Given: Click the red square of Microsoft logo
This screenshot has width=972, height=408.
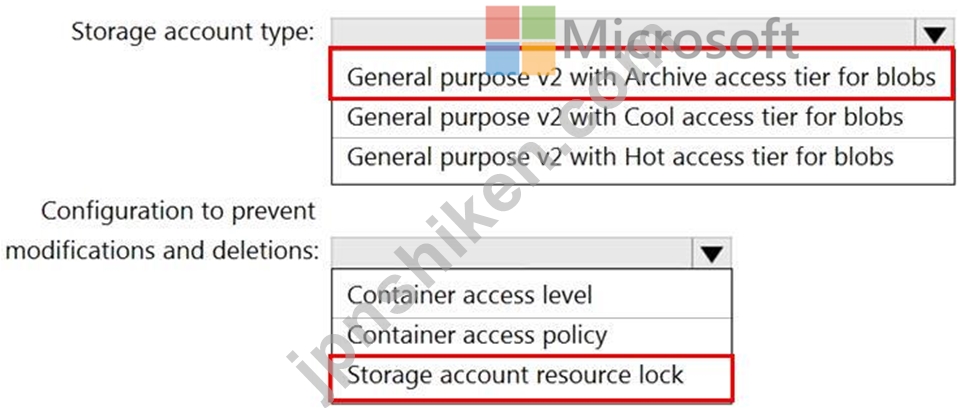Looking at the screenshot, I should (x=502, y=23).
